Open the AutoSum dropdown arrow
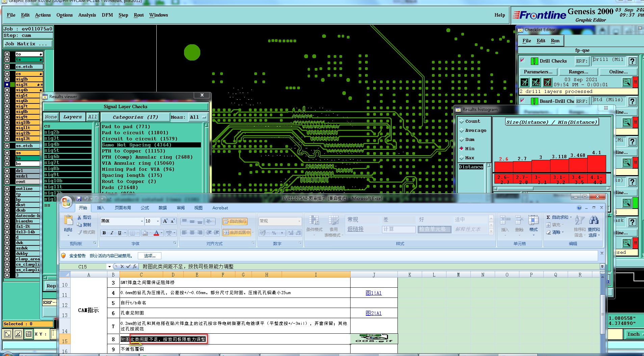Image resolution: width=644 pixels, height=356 pixels. (x=571, y=217)
